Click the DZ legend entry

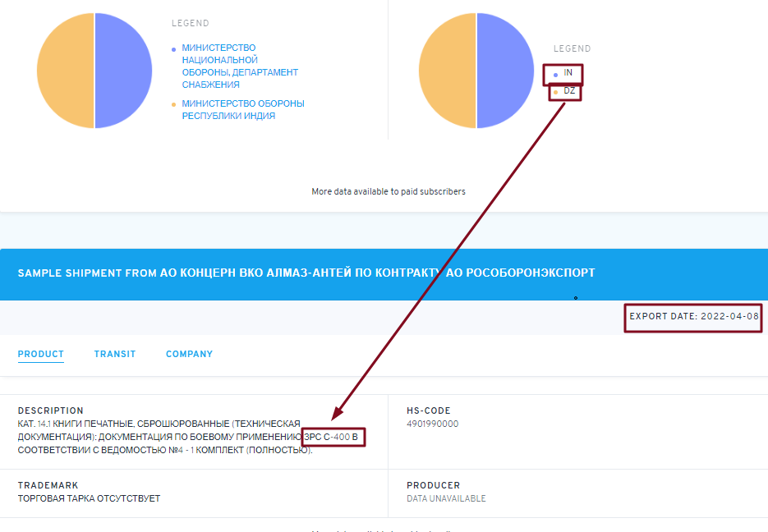[x=569, y=91]
